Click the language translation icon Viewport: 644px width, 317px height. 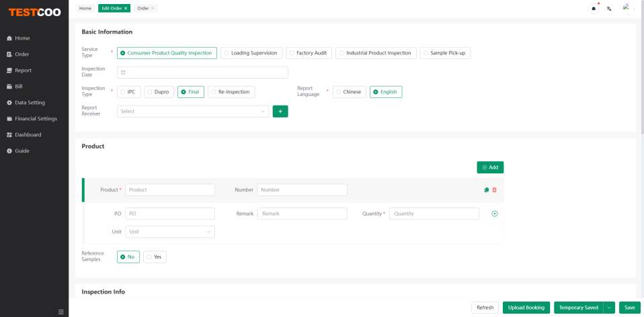609,8
